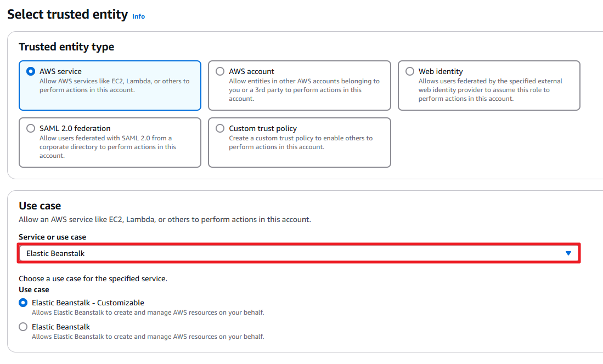Click 'Choose a use case for the specified service.' text
Image resolution: width=603 pixels, height=364 pixels.
pyautogui.click(x=93, y=278)
